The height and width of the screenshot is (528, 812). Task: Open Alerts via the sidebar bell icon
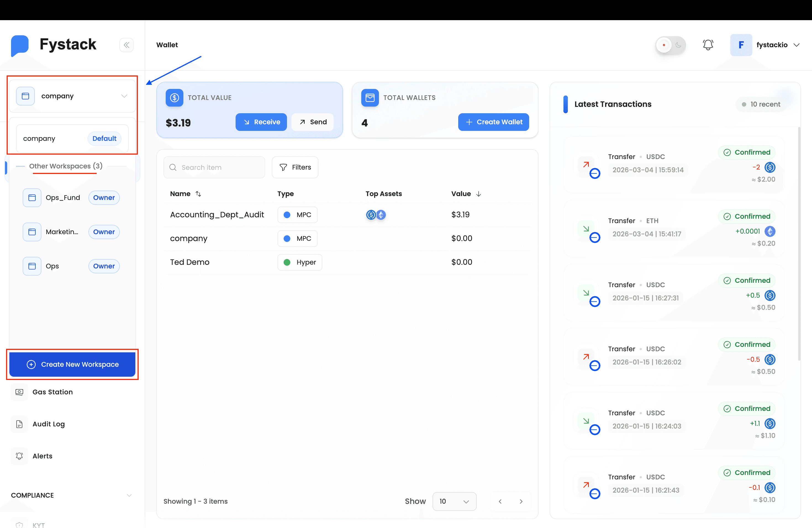pos(19,456)
